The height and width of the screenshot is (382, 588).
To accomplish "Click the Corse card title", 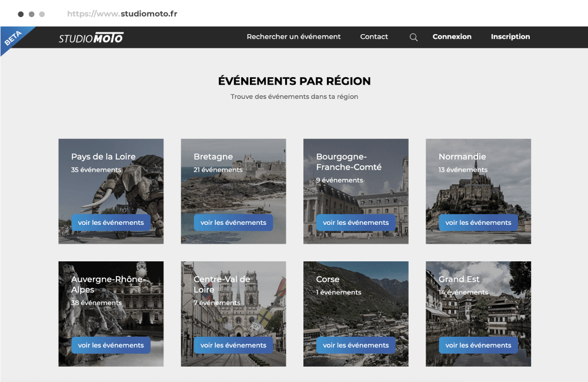I will (x=328, y=279).
